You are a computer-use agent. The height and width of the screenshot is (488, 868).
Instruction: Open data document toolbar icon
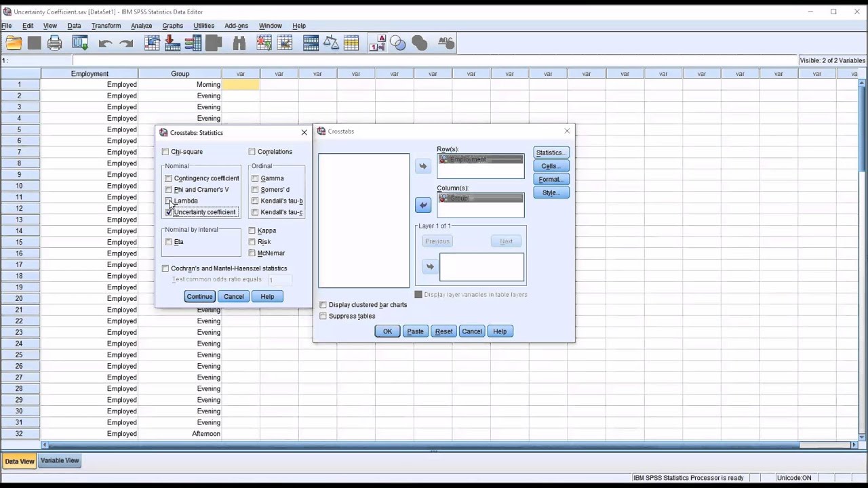14,43
